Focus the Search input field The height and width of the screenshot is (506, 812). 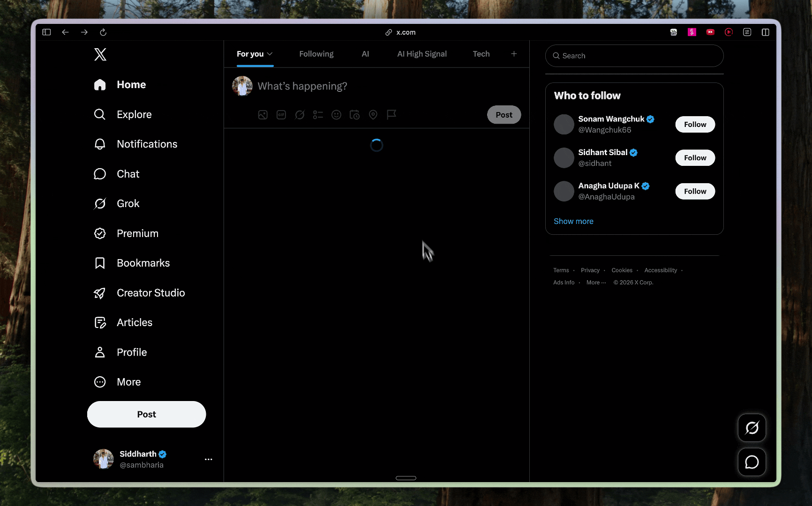point(634,56)
